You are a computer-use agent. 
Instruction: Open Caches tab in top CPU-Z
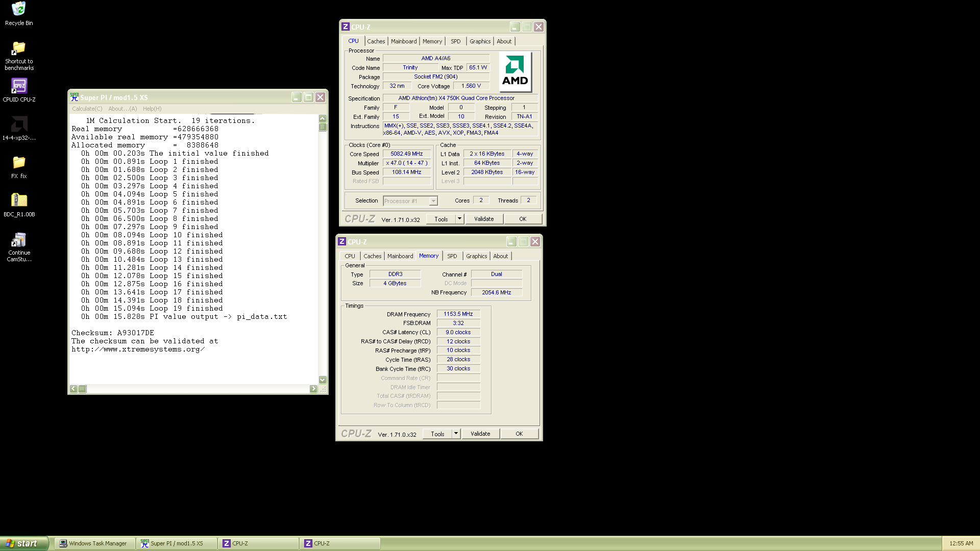pos(376,41)
